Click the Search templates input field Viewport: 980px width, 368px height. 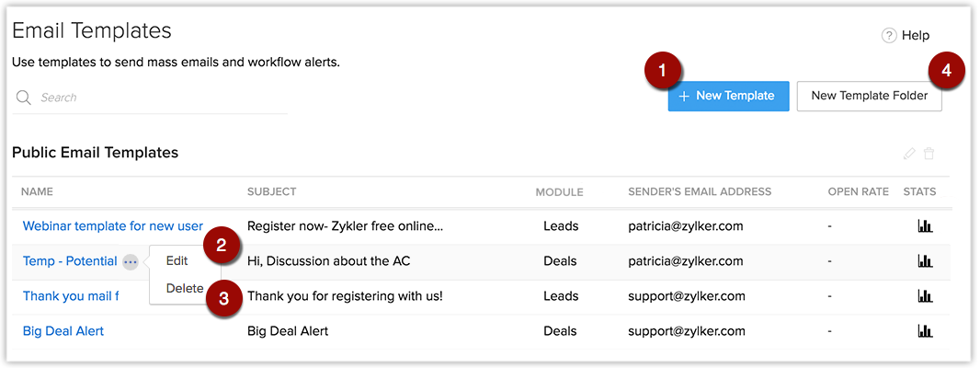[156, 98]
